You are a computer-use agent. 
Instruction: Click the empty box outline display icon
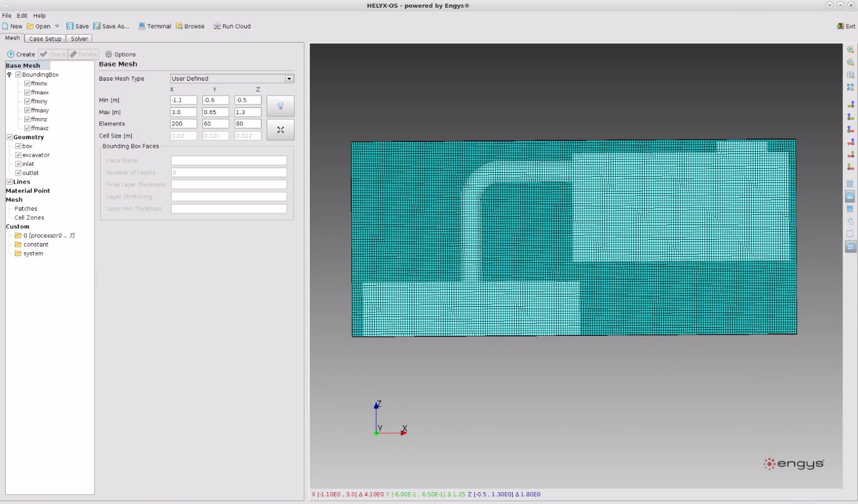pyautogui.click(x=851, y=234)
